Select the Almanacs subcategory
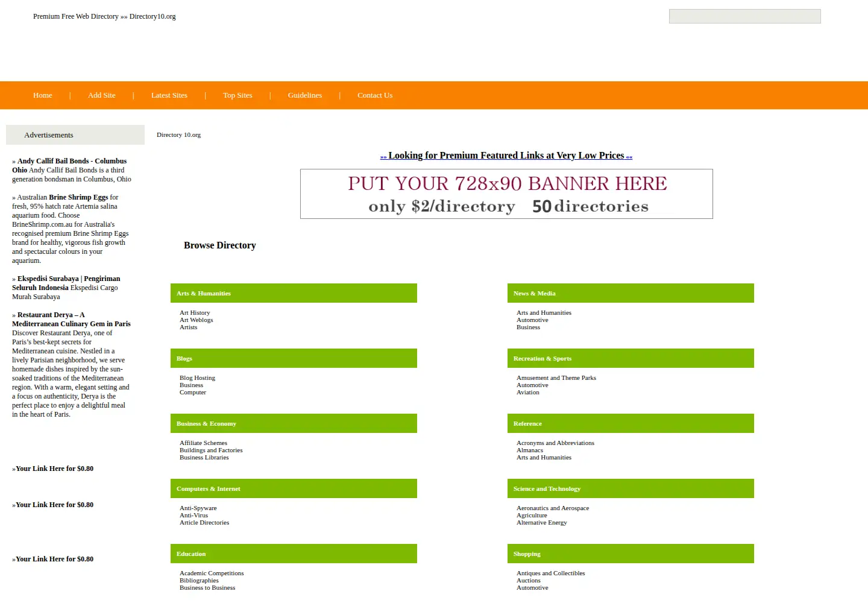 coord(530,450)
